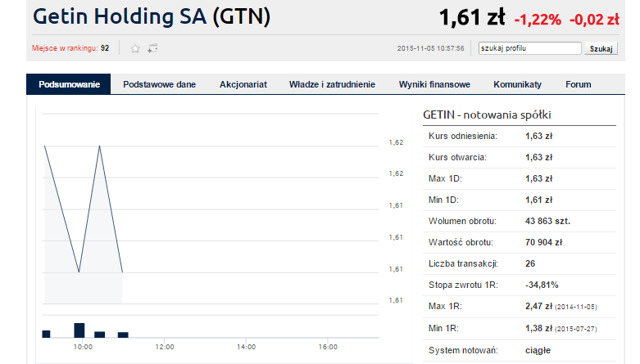Click the Liczba transakcji value 26
This screenshot has height=364, width=640.
coord(530,264)
